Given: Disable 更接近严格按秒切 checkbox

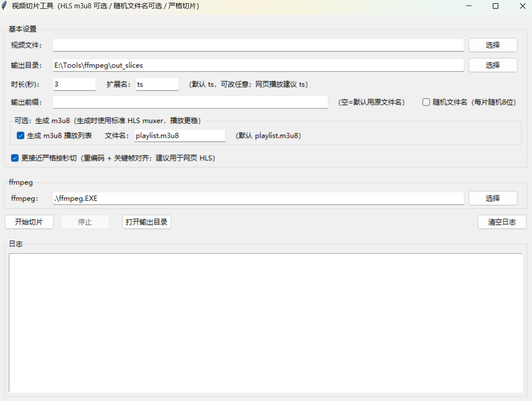Looking at the screenshot, I should click(15, 158).
